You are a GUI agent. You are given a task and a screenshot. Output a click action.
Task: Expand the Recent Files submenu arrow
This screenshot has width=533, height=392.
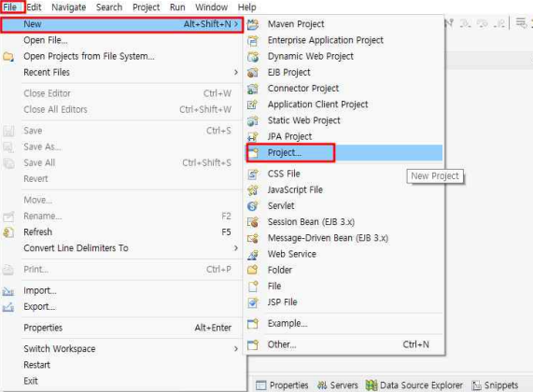[x=236, y=72]
